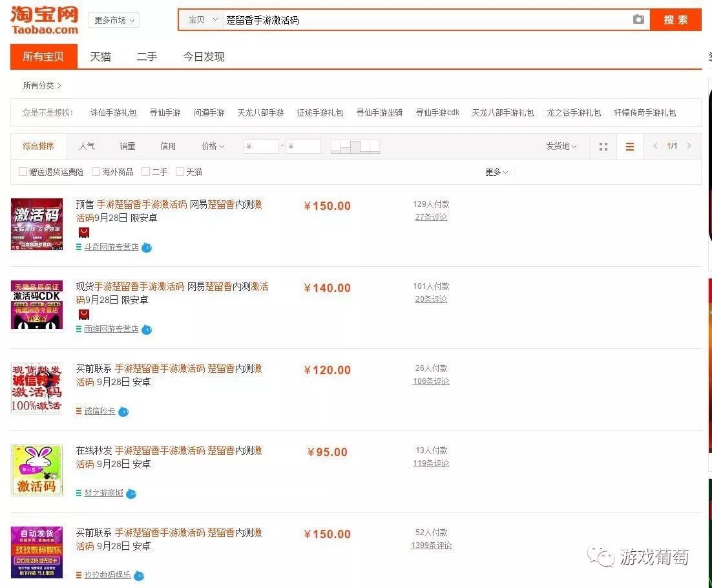Viewport: 712px width, 588px height.
Task: Open the 价格 sort dropdown
Action: (x=212, y=146)
